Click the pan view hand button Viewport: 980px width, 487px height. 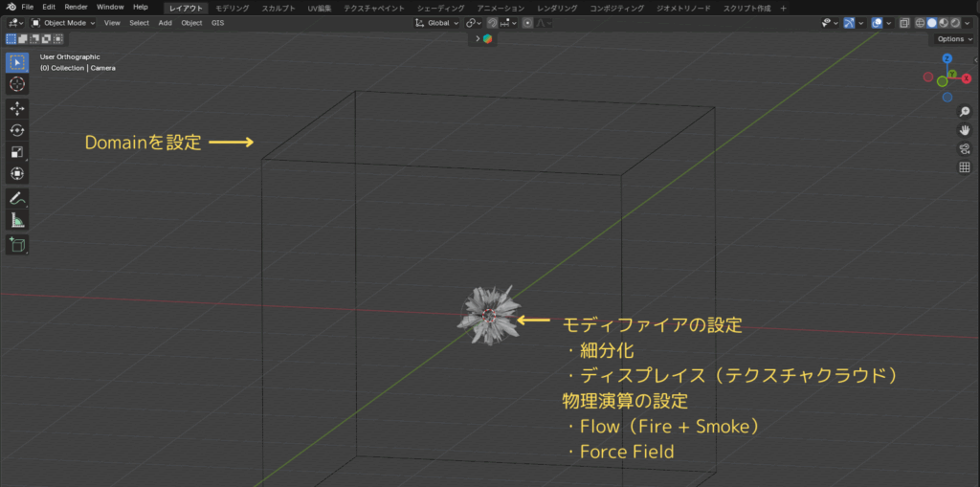pyautogui.click(x=965, y=130)
